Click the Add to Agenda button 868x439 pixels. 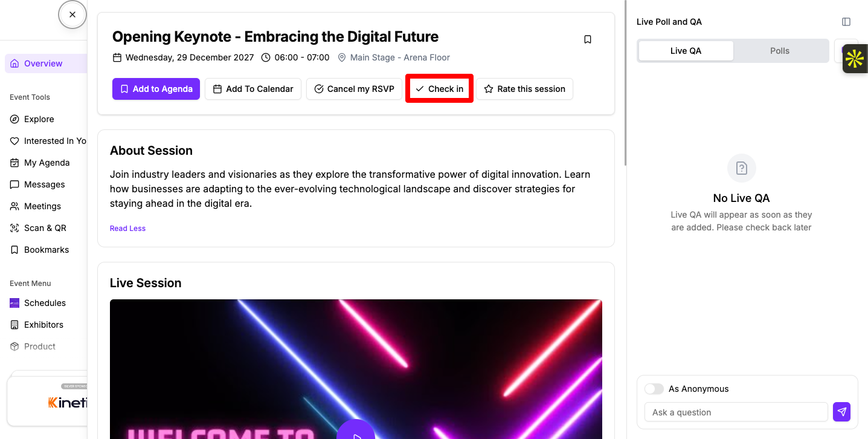[156, 89]
